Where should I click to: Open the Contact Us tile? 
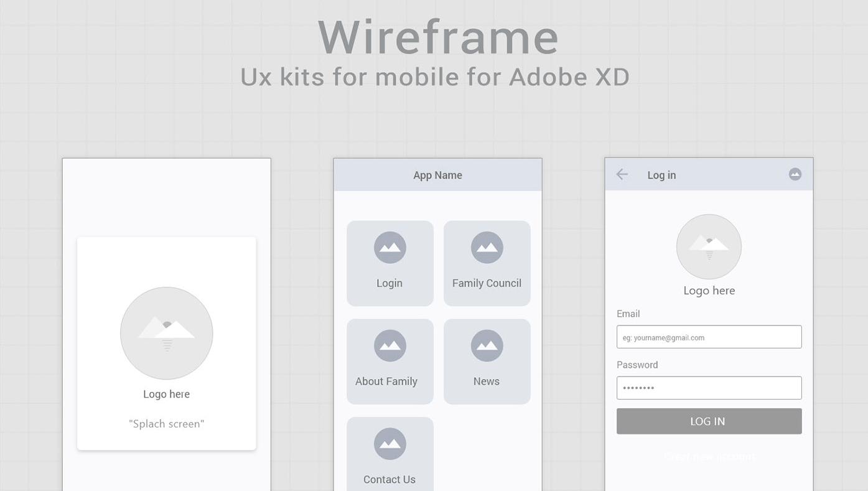pyautogui.click(x=390, y=454)
